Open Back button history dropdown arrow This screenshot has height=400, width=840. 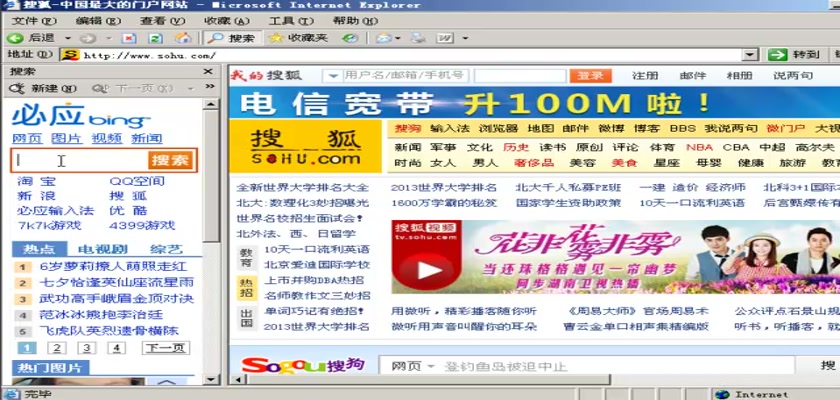[x=68, y=39]
